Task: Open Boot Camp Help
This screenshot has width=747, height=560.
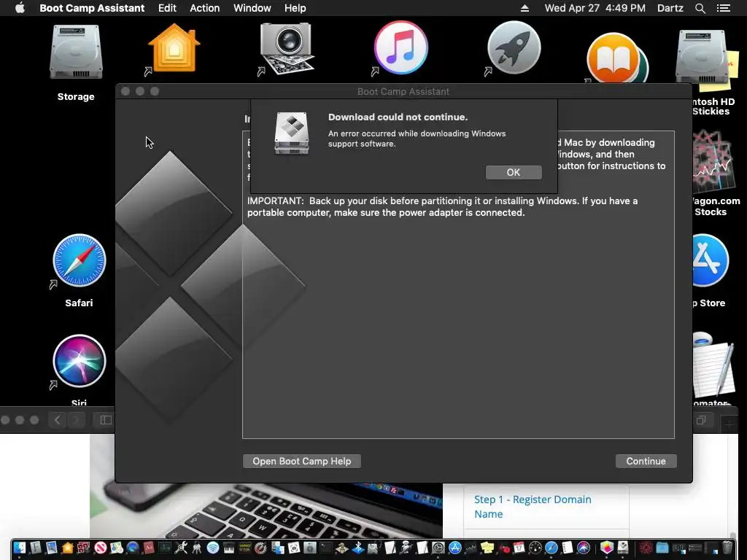Action: (301, 461)
